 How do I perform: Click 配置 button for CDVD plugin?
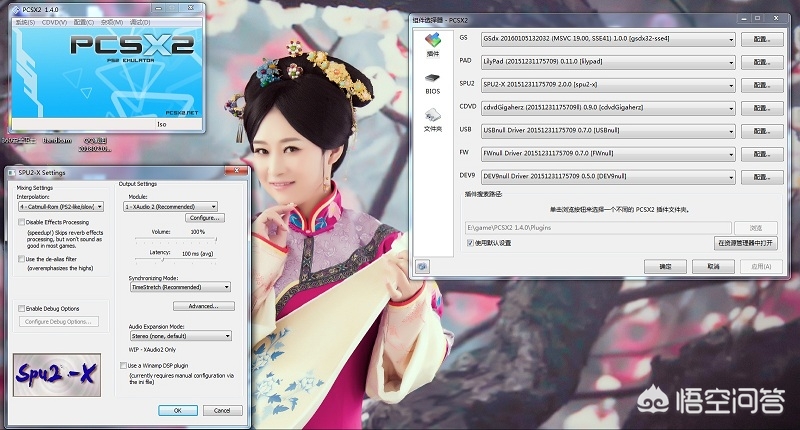(x=762, y=108)
